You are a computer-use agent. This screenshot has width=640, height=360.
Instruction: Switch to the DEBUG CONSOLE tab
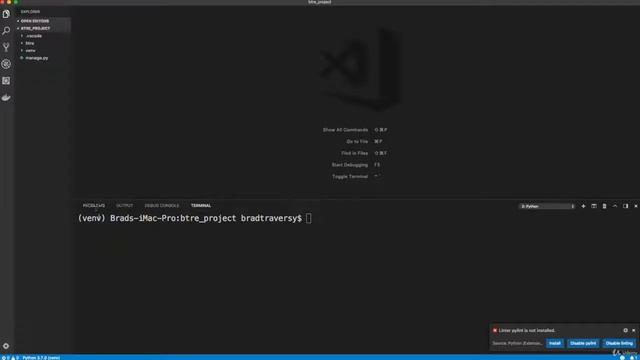coord(162,206)
